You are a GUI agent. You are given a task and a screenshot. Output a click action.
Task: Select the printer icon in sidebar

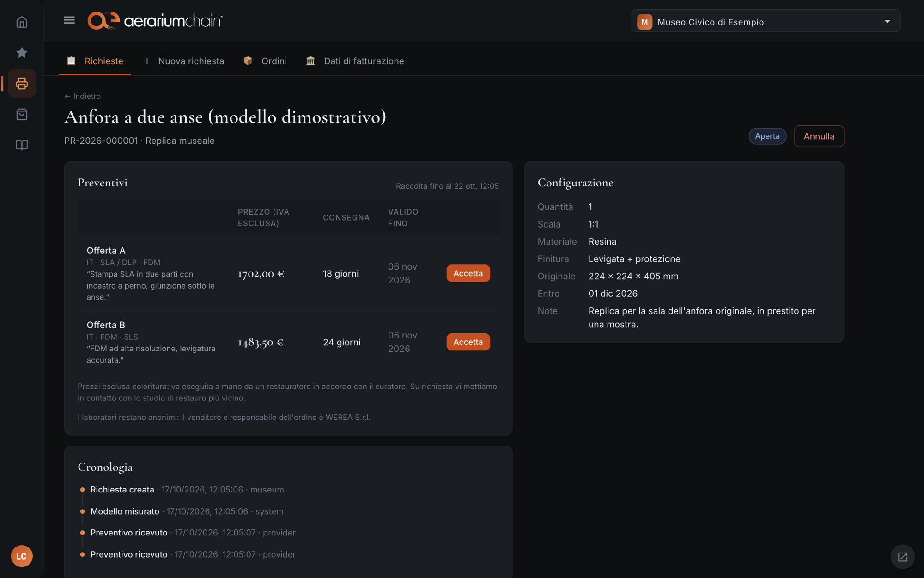[x=22, y=84]
